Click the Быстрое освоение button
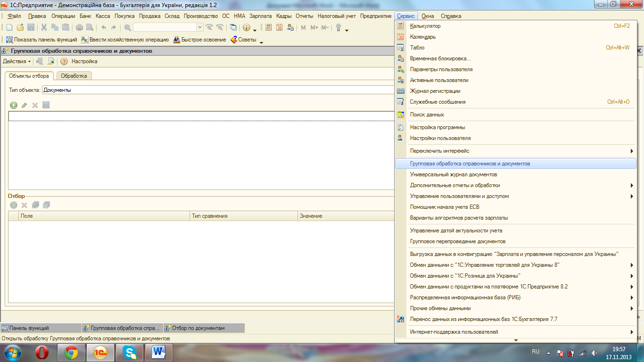The height and width of the screenshot is (362, 644). click(x=199, y=40)
